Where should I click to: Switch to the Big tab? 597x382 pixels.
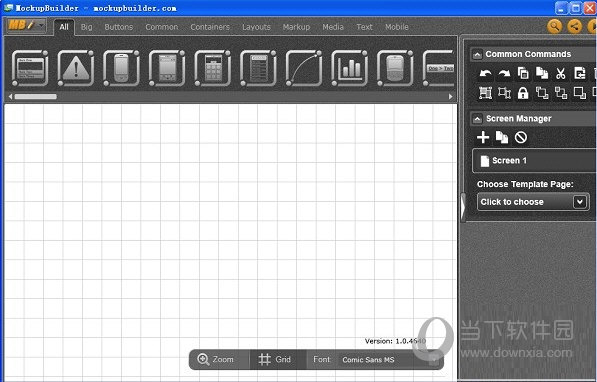click(x=86, y=27)
